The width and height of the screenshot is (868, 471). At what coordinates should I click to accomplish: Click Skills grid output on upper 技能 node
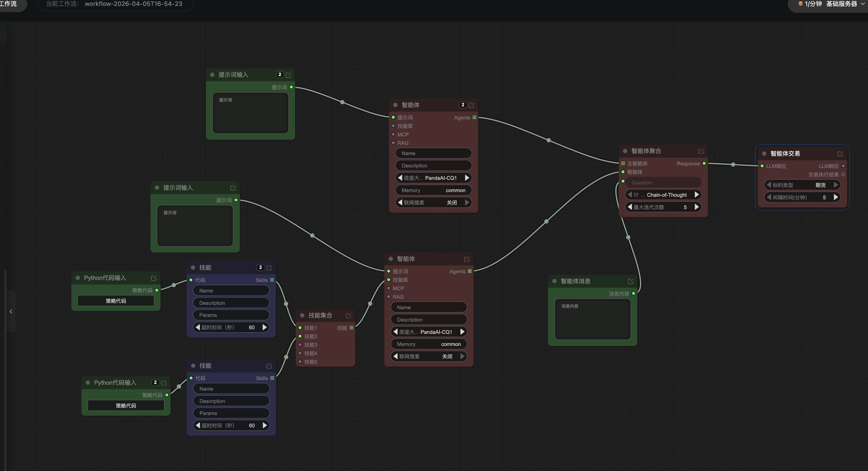(x=272, y=280)
